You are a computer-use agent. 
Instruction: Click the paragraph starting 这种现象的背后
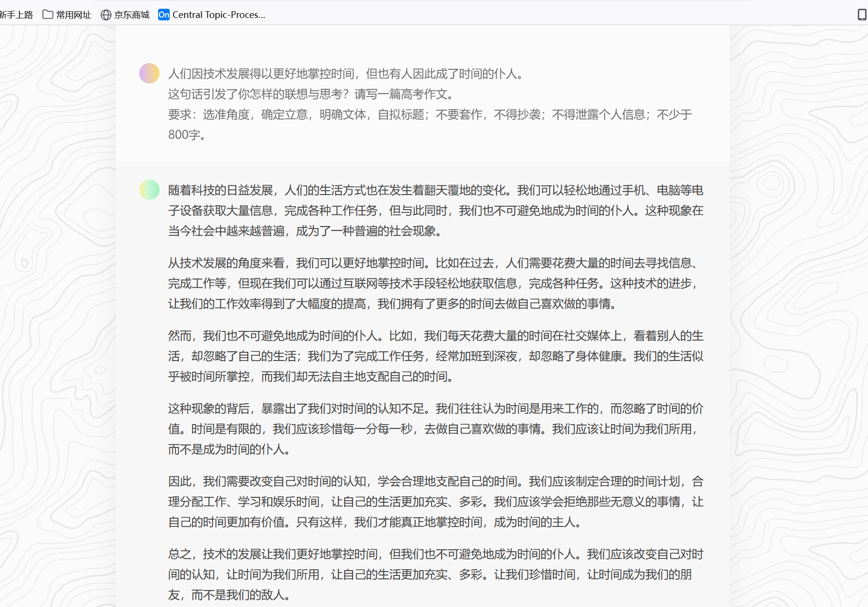tap(436, 429)
